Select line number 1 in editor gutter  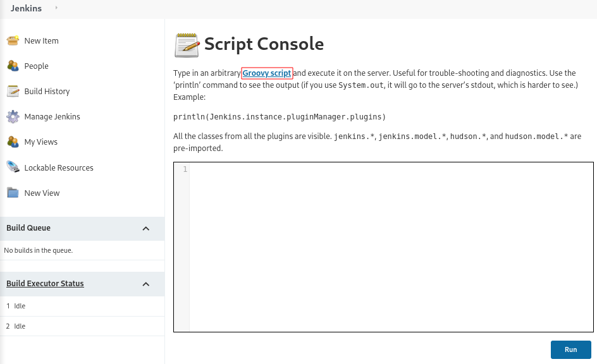185,169
